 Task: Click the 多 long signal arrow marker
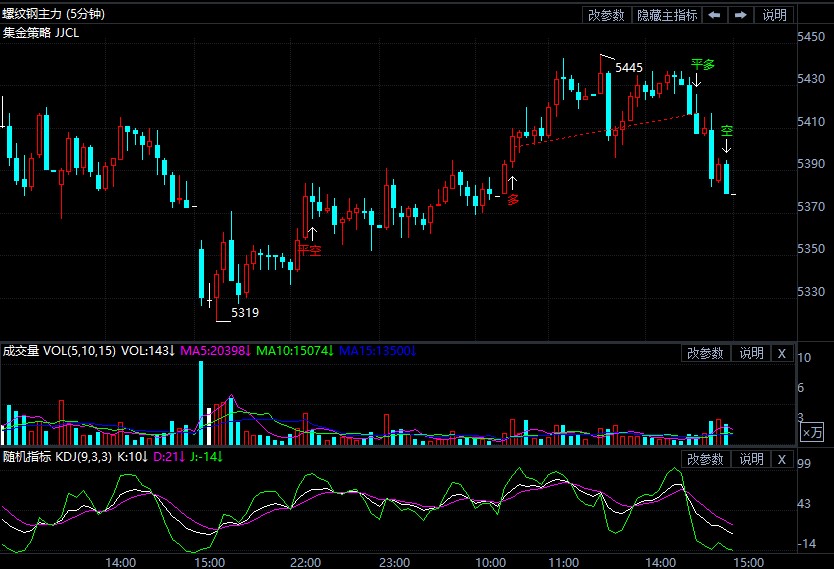[x=513, y=183]
